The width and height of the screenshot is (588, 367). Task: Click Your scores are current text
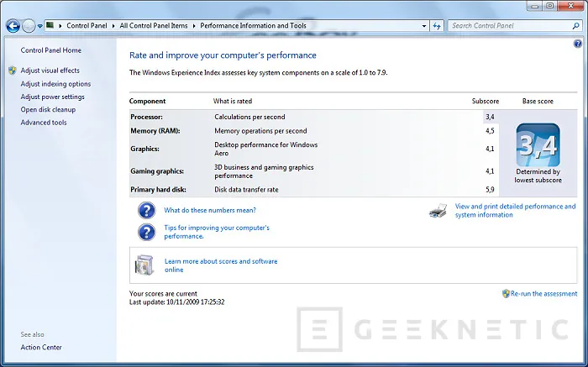tap(163, 294)
